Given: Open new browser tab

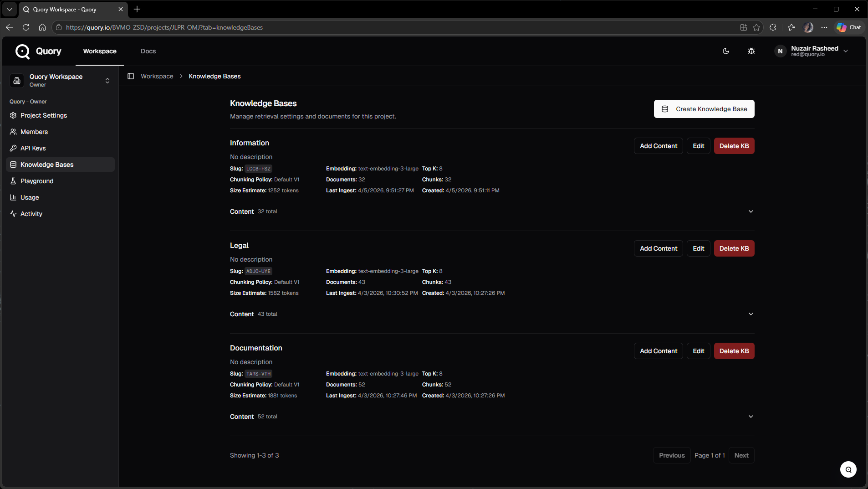Looking at the screenshot, I should [137, 9].
